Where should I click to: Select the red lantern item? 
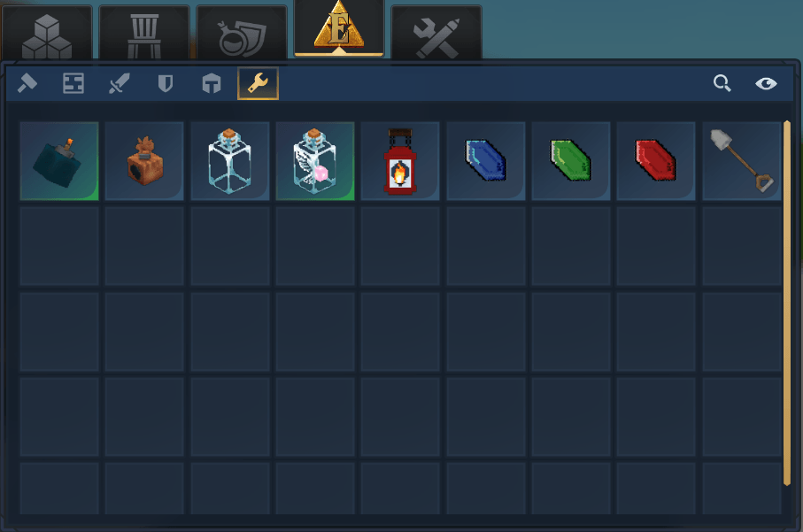tap(400, 161)
